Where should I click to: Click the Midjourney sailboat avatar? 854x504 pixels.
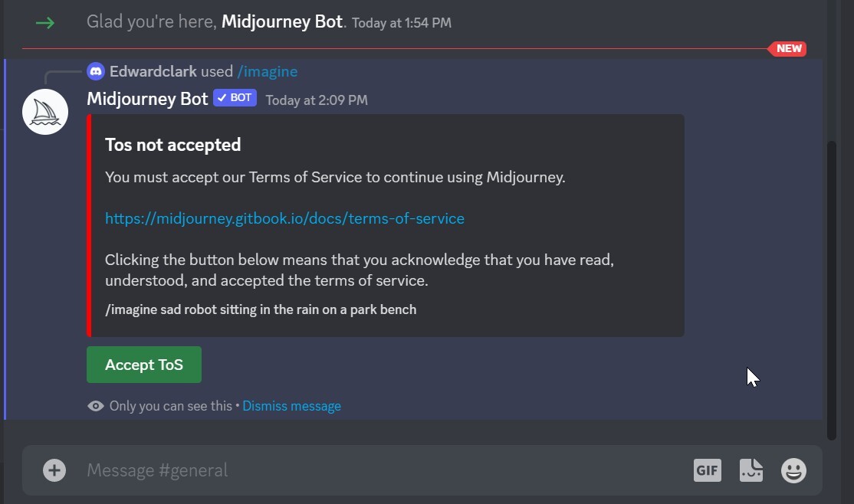point(45,112)
